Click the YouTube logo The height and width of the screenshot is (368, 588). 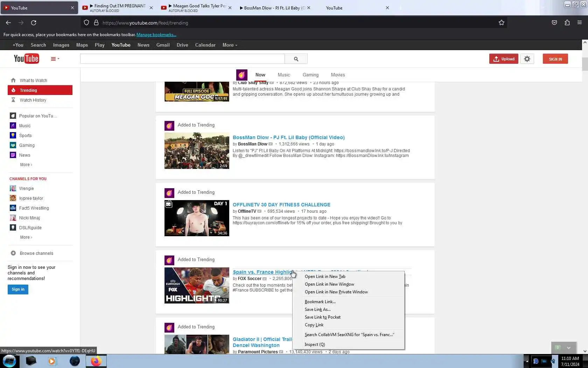[x=26, y=59]
